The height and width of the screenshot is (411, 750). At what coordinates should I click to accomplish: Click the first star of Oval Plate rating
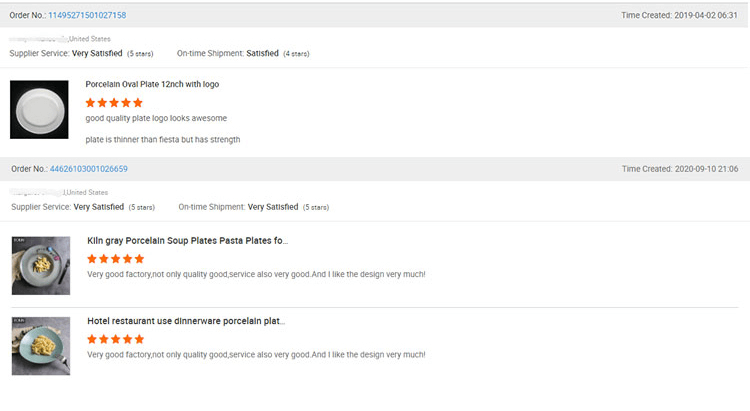(91, 102)
